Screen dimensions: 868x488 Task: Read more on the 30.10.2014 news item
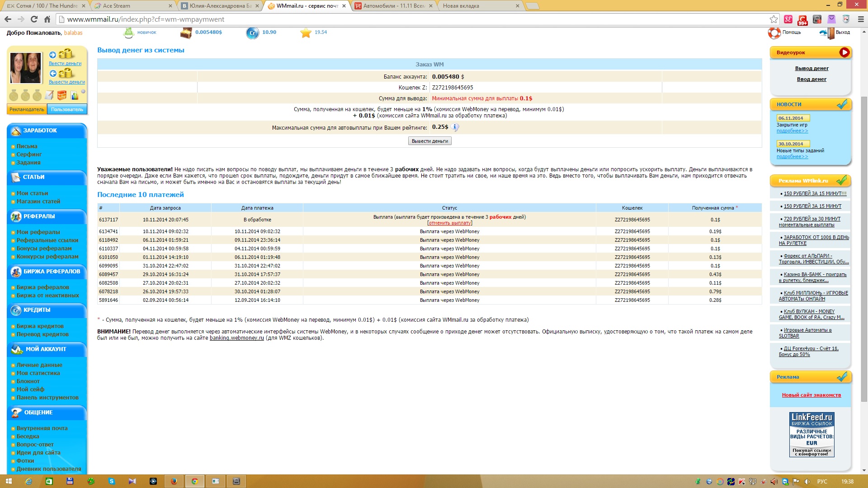coord(792,157)
